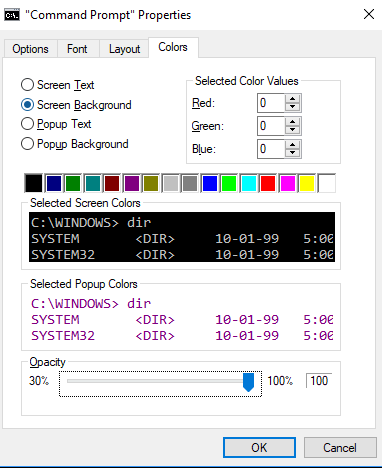Switch to the Options tab
This screenshot has width=382, height=468.
pos(30,49)
